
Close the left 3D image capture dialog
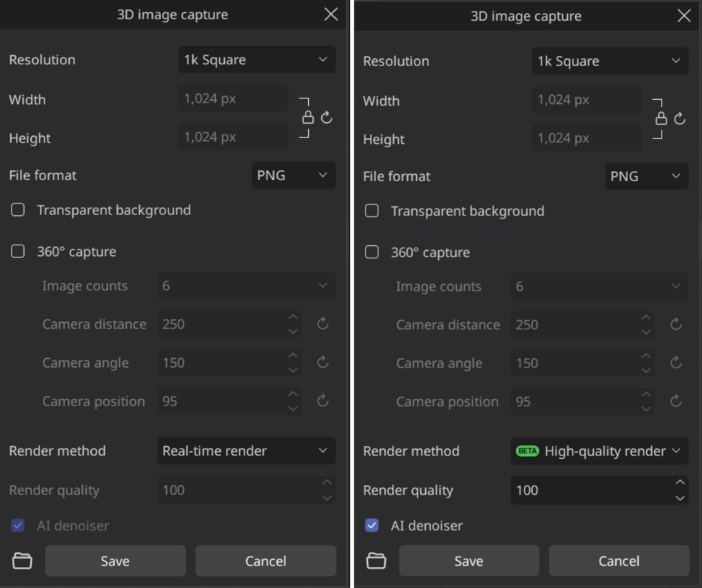click(x=331, y=14)
